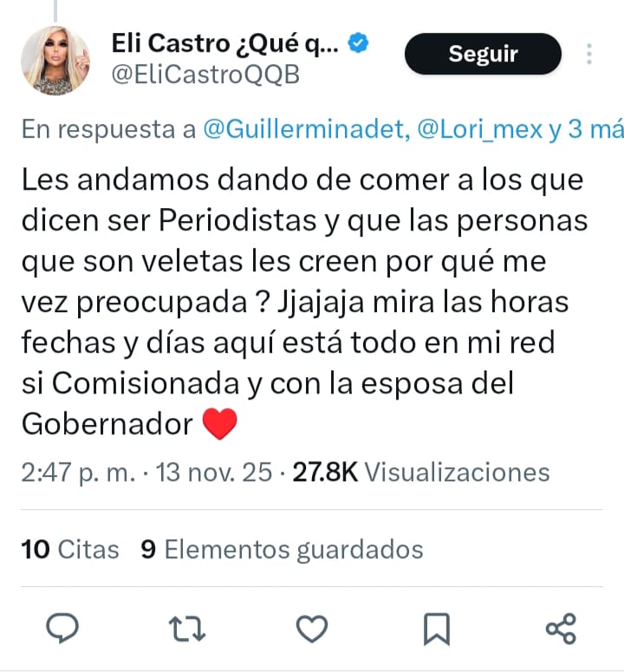Open the Eli Castro display name
This screenshot has height=672, width=624.
224,43
